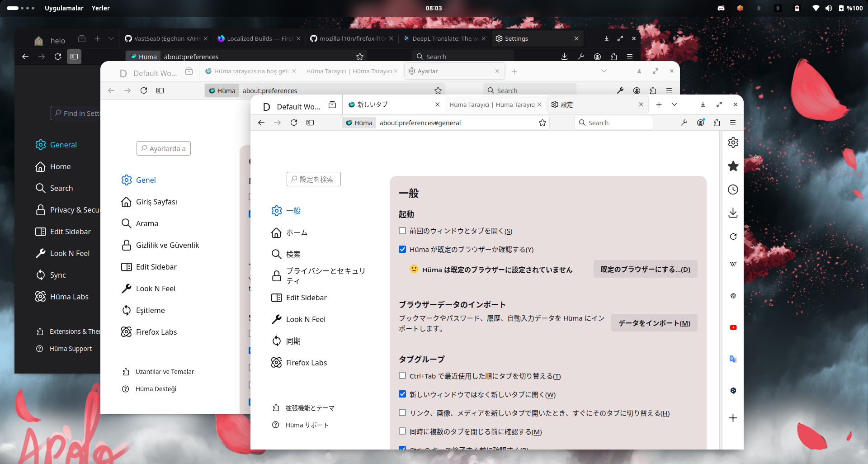Open Uygulamalar menu in the top panel
Viewport: 868px width, 464px height.
pyautogui.click(x=64, y=8)
